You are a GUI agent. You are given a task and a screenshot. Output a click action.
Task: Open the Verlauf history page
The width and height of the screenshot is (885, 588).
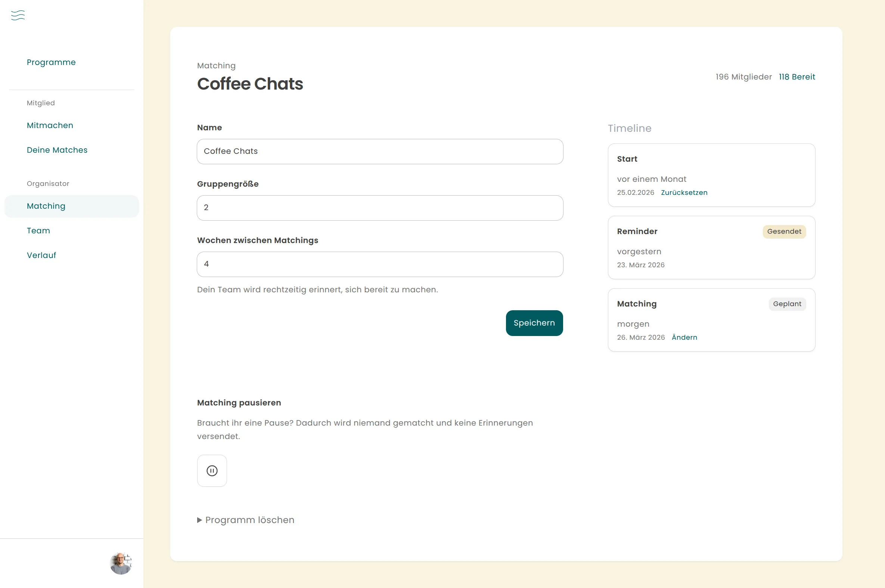click(41, 255)
